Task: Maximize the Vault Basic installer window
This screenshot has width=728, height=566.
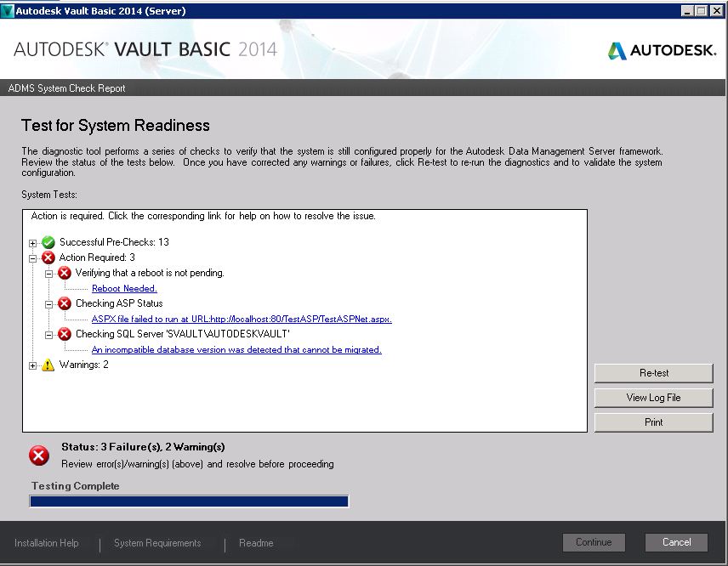Action: 702,11
